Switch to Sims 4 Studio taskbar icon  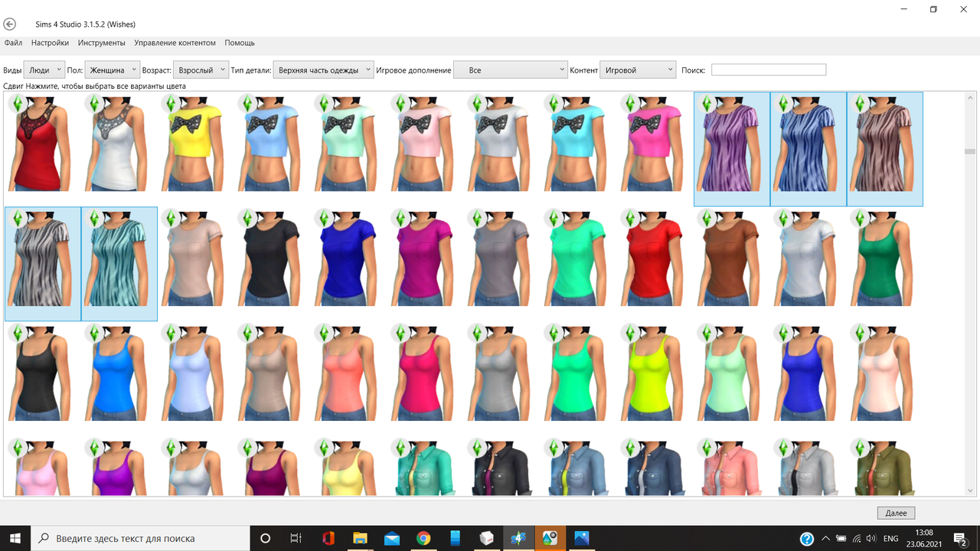(518, 538)
